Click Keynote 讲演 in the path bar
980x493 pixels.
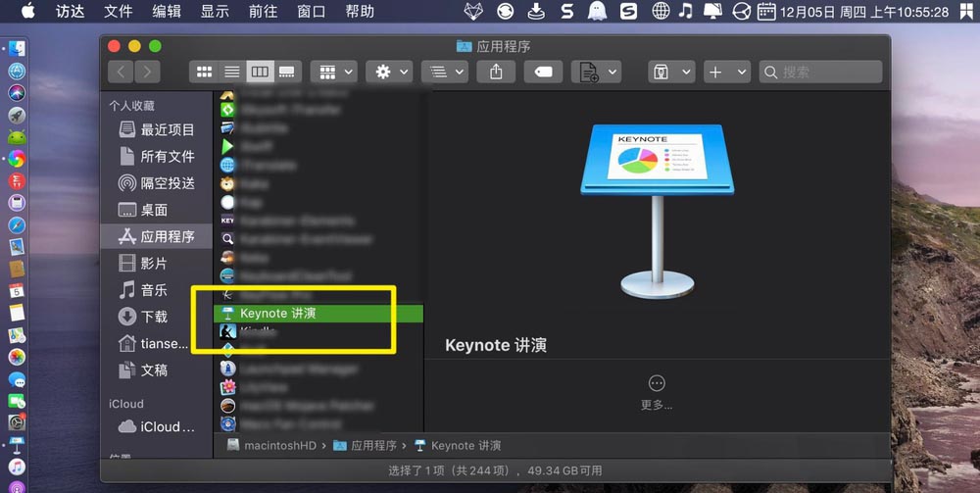[458, 446]
